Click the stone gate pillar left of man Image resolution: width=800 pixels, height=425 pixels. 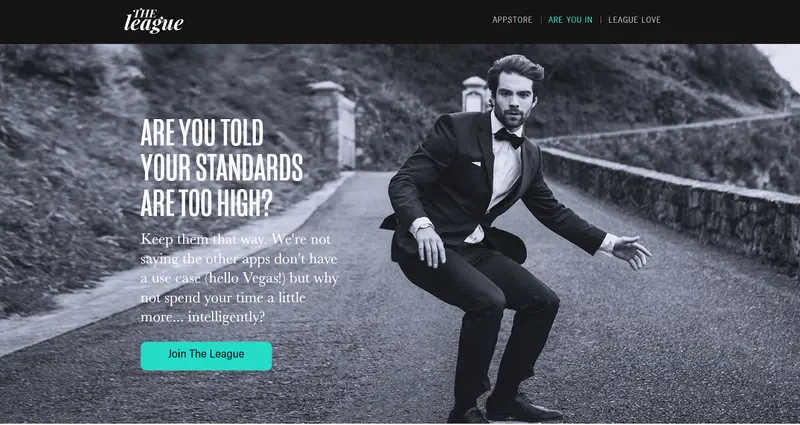[332, 125]
